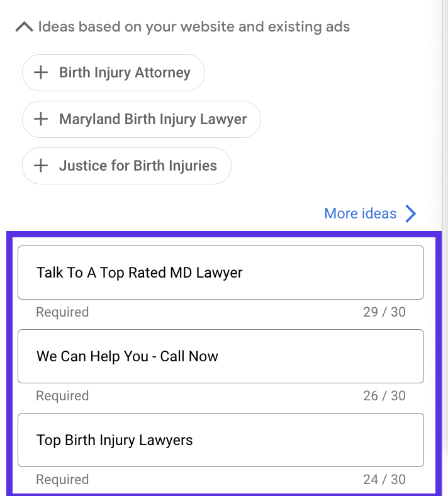Click the Required label under Top Birth Injury Lawyers
The image size is (448, 496).
[62, 480]
